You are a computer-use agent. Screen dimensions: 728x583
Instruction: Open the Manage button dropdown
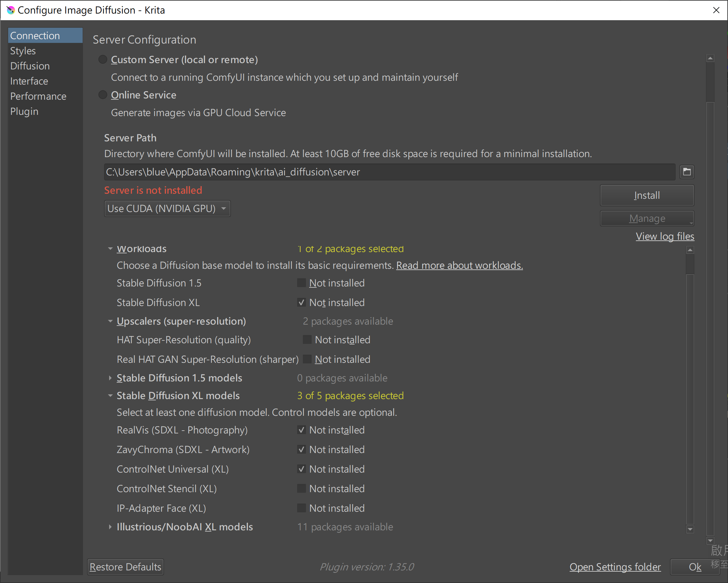(x=647, y=219)
